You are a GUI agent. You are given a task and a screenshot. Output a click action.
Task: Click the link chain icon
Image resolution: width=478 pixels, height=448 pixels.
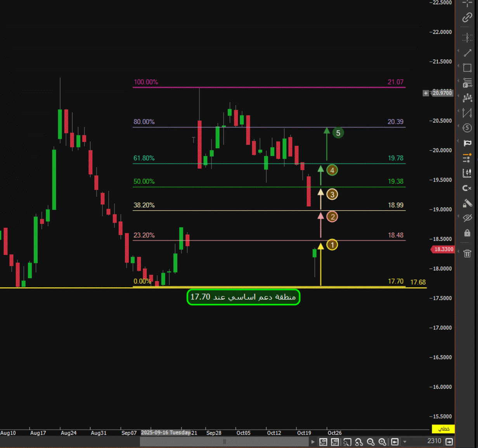(x=467, y=18)
